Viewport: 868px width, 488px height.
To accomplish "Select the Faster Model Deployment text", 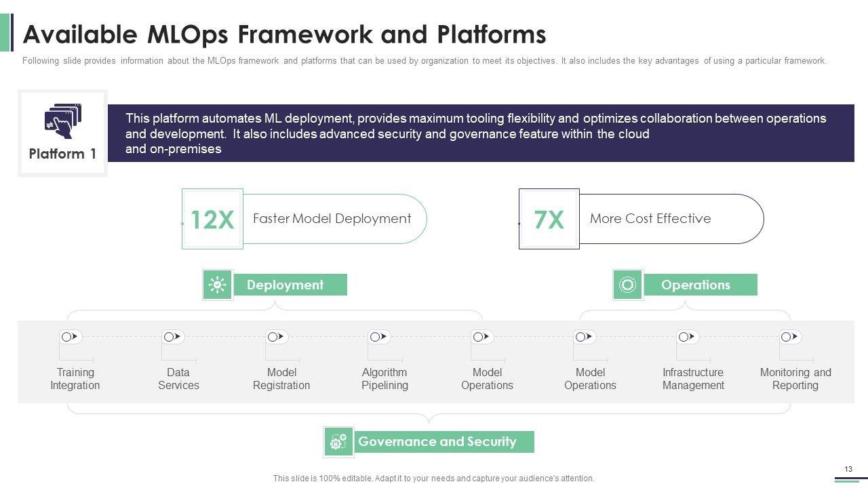I will (x=332, y=219).
